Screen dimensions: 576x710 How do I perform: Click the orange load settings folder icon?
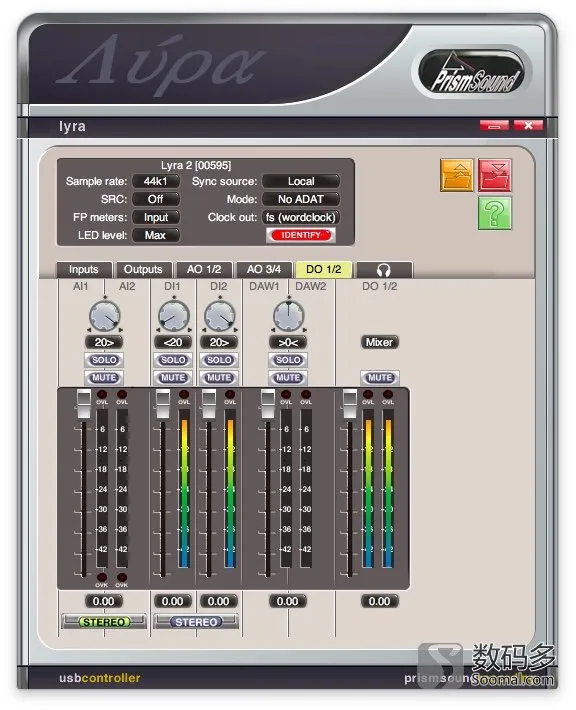[456, 175]
